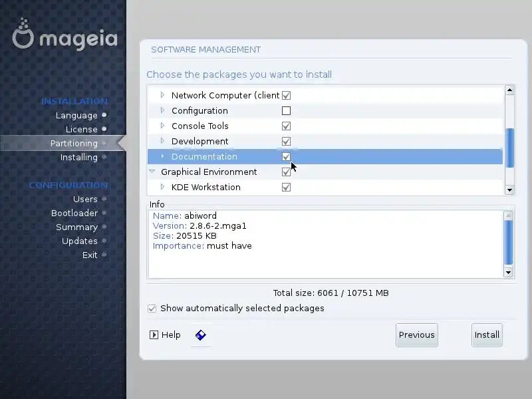Click the Install button
This screenshot has height=399, width=532.
[487, 335]
